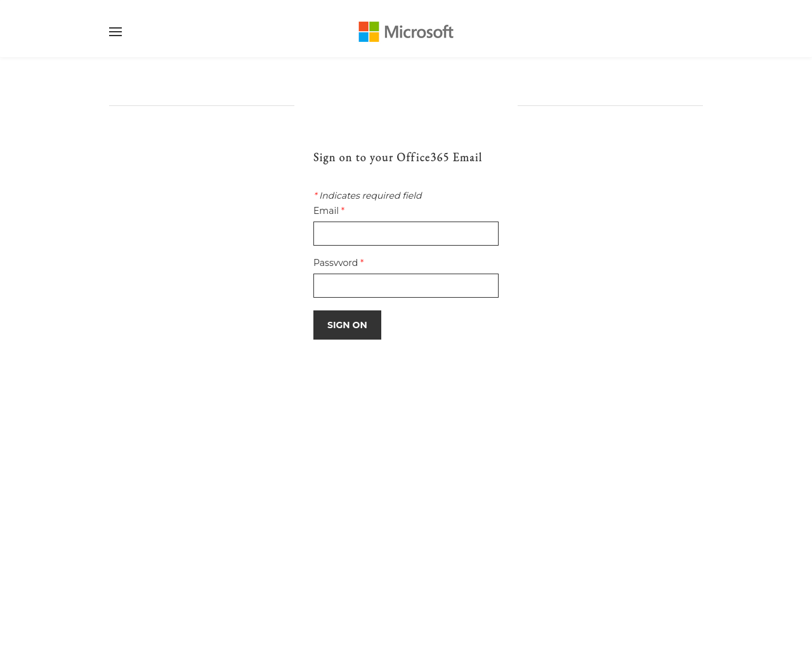Screen dimensions: 812x650
Task: Click the Email field label
Action: pyautogui.click(x=325, y=211)
